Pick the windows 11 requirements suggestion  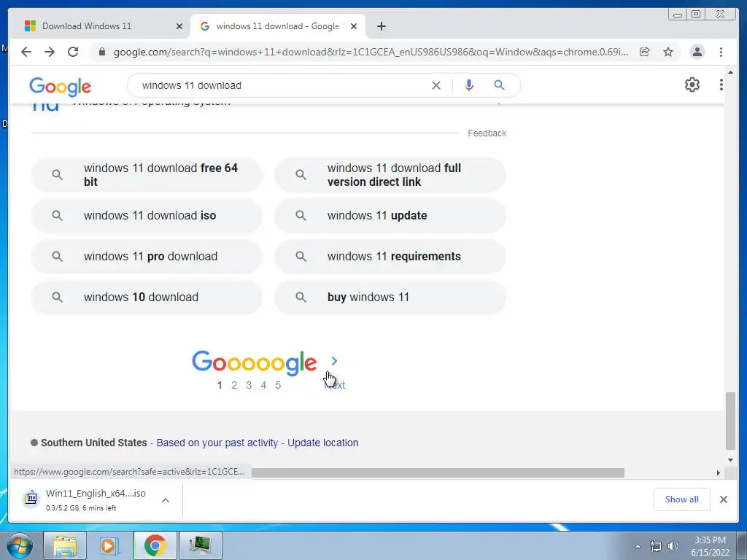(390, 256)
